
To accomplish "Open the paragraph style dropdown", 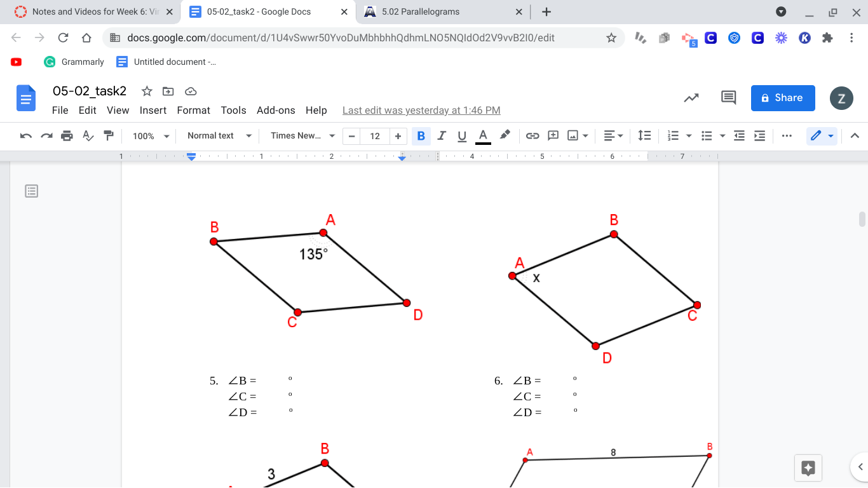I will tap(219, 136).
